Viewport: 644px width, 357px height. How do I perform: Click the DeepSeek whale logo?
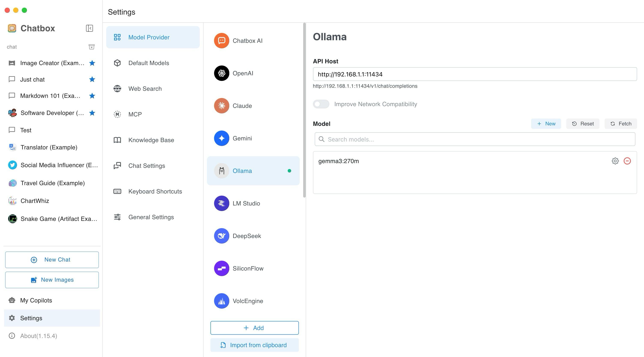click(222, 236)
